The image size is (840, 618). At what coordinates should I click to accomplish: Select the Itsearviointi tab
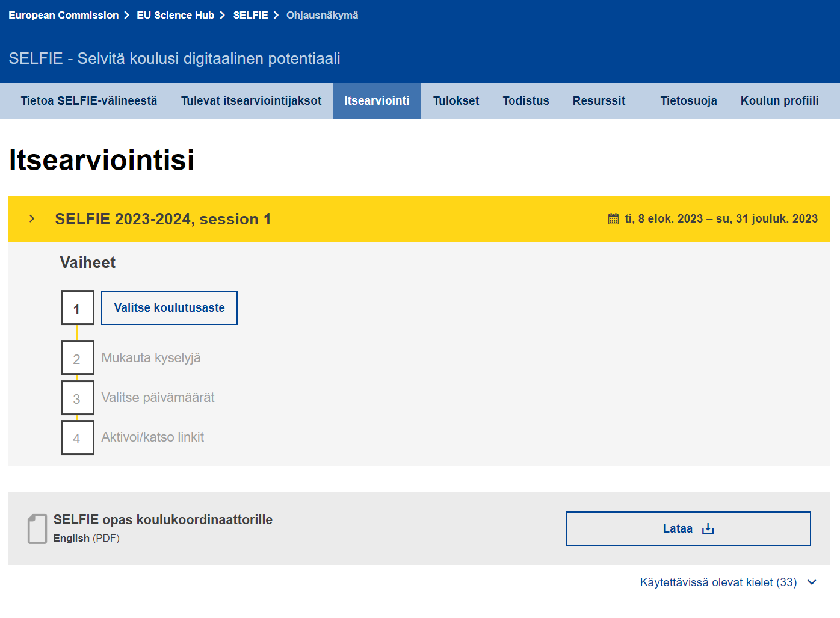(x=377, y=101)
